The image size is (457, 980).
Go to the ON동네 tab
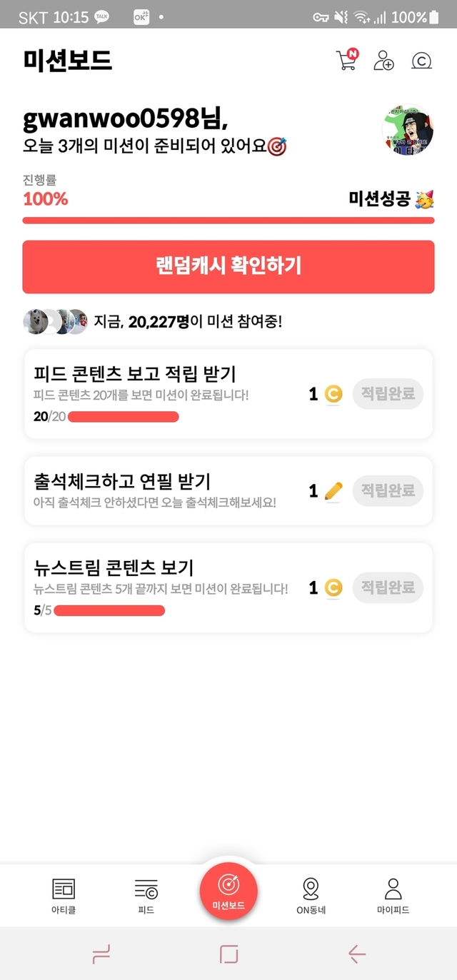click(311, 895)
